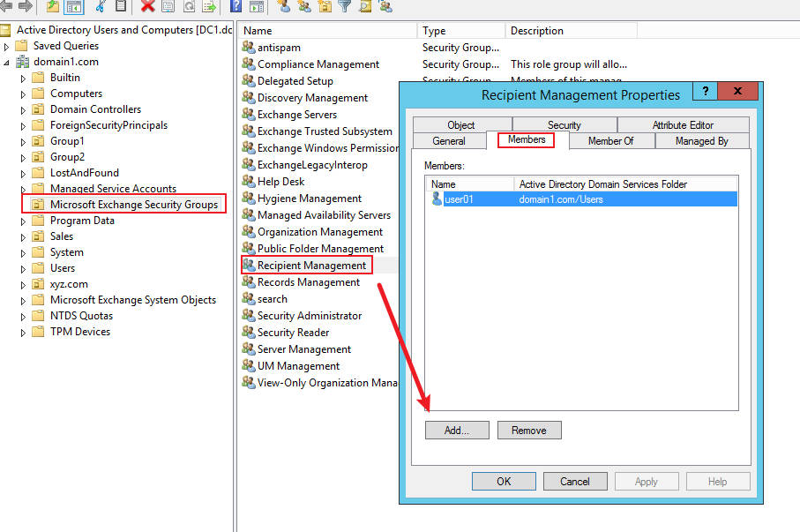Click the Add to Group toolbar icon
800x532 pixels.
click(385, 5)
